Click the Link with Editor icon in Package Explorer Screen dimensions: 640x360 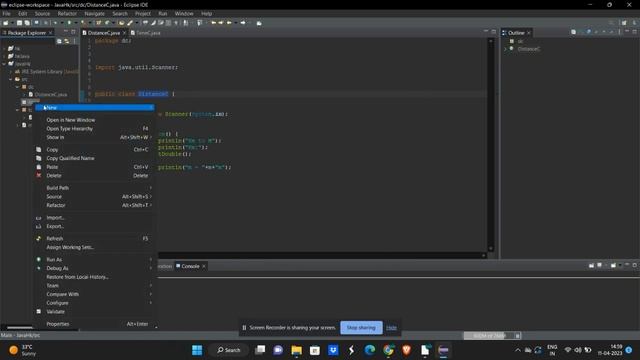tap(67, 41)
